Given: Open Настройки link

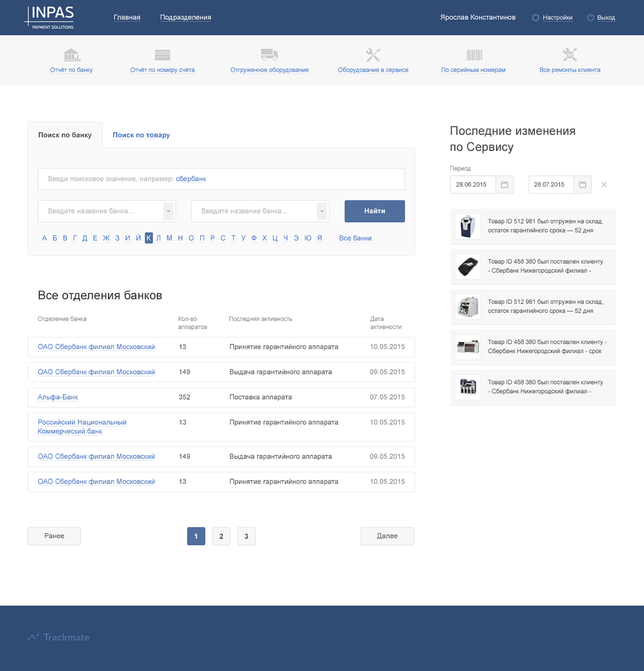Looking at the screenshot, I should click(x=558, y=18).
